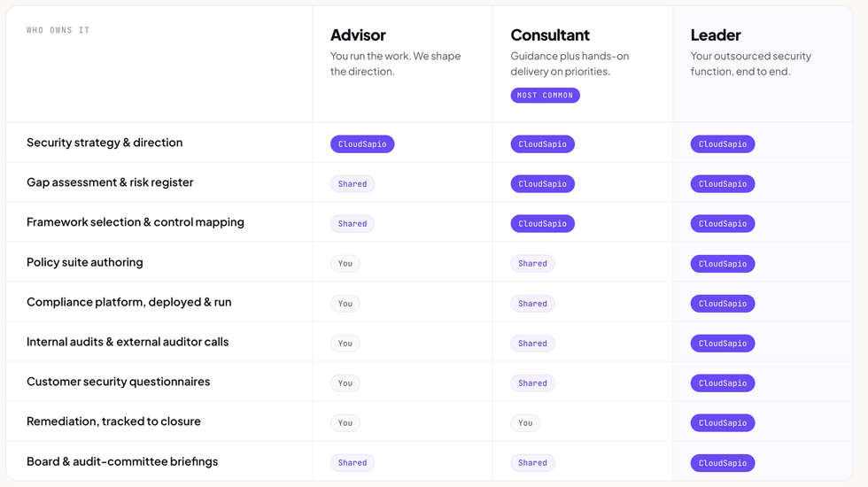Select the Leader column heading
The width and height of the screenshot is (868, 487).
tap(716, 35)
